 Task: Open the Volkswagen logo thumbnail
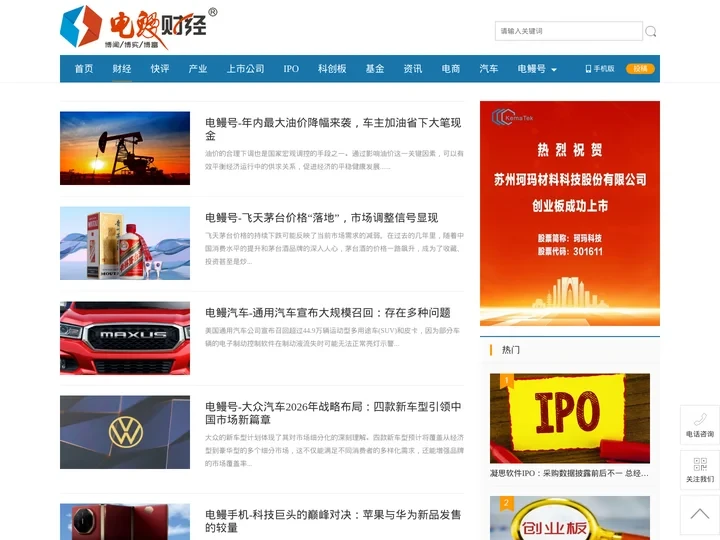[x=125, y=432]
